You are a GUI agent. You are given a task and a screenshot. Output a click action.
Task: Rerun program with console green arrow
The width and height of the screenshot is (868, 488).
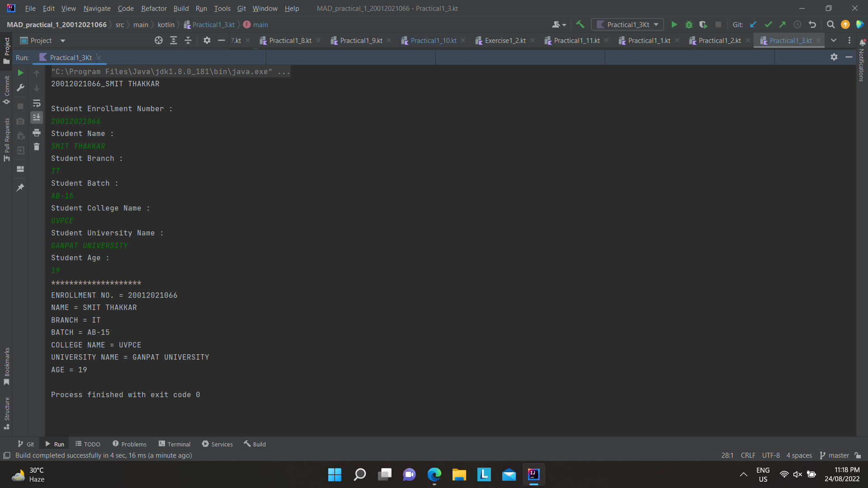click(20, 73)
